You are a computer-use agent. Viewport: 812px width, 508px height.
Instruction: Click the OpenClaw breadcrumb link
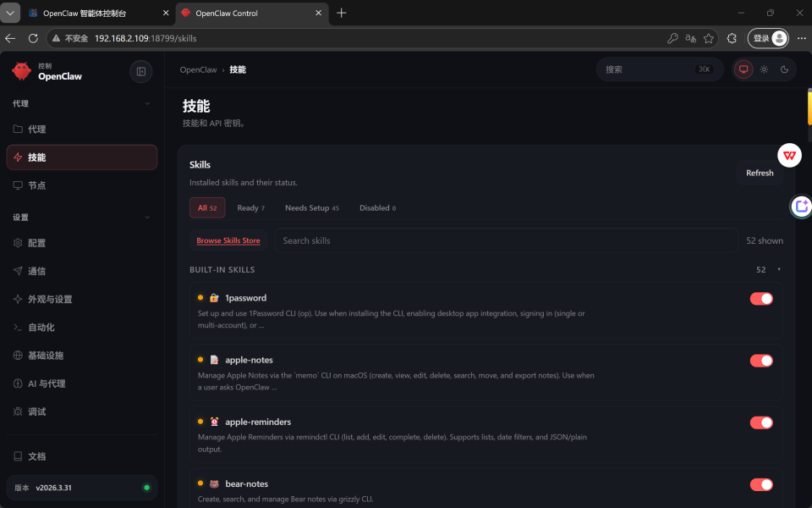198,69
